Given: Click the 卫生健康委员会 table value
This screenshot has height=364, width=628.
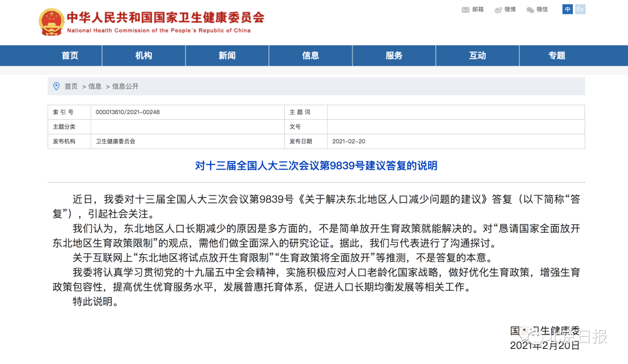Looking at the screenshot, I should pos(115,141).
